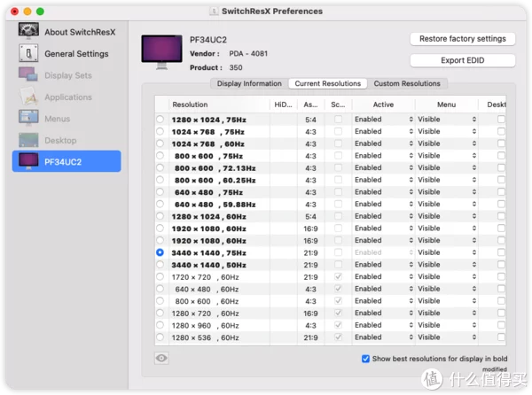Sort by Resolution column header
The image size is (532, 395).
coord(219,105)
